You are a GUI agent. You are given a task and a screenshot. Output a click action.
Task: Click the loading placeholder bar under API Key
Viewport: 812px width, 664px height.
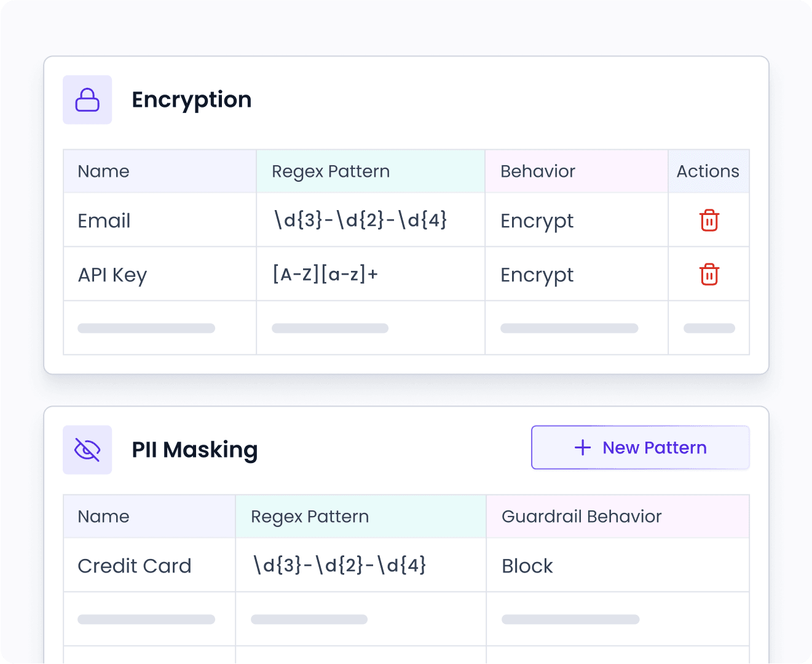point(146,328)
